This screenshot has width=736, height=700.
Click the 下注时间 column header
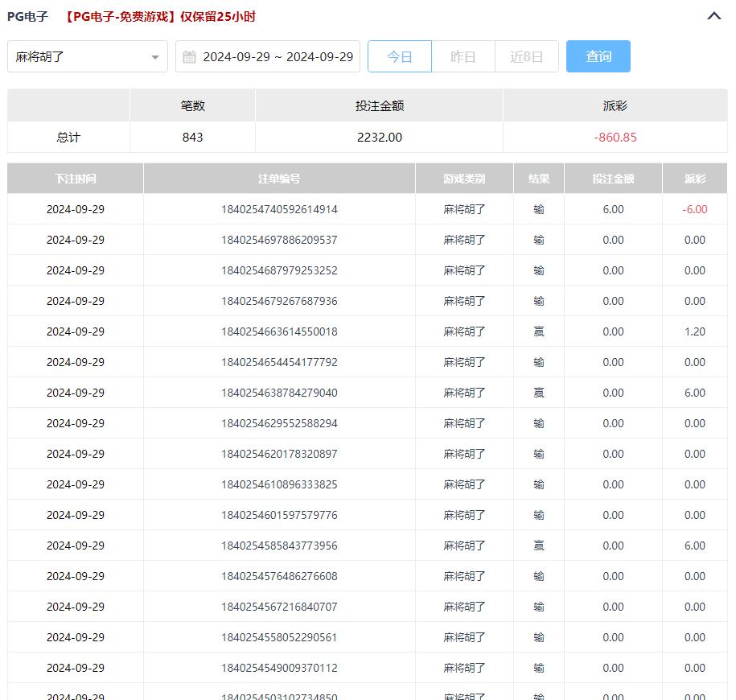[x=76, y=179]
